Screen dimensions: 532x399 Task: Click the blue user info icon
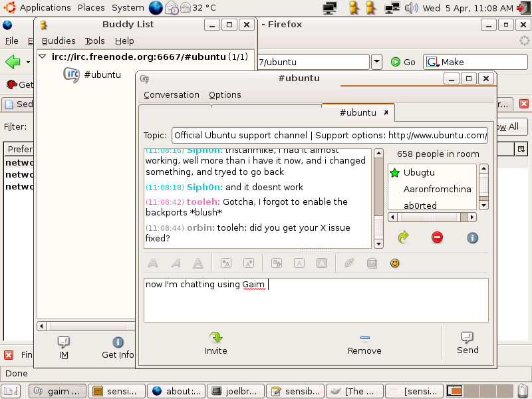472,237
